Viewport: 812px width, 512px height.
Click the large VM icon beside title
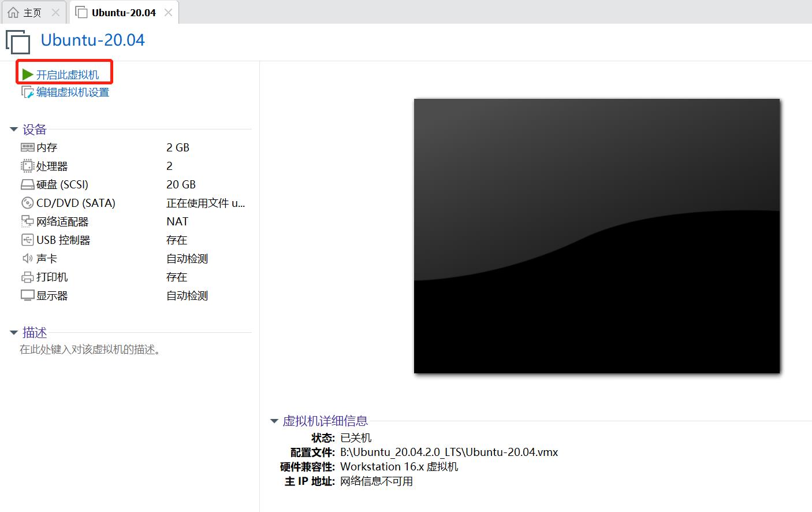[18, 43]
